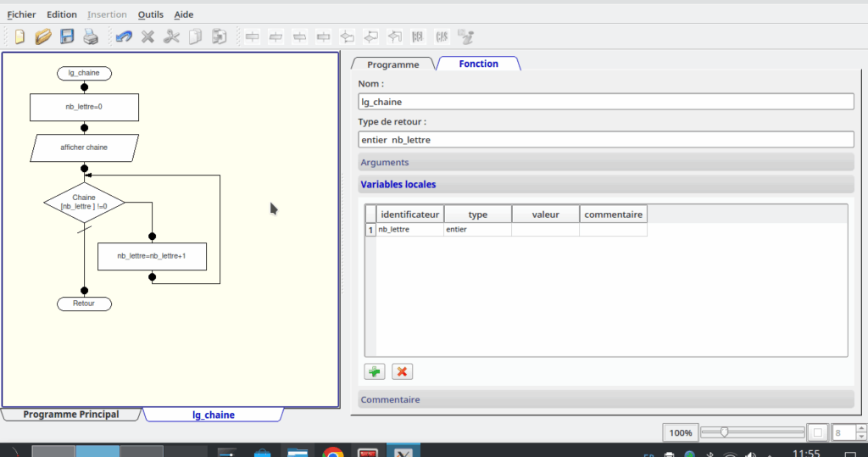Switch to the Programme Principal tab
The width and height of the screenshot is (868, 457).
(x=71, y=415)
